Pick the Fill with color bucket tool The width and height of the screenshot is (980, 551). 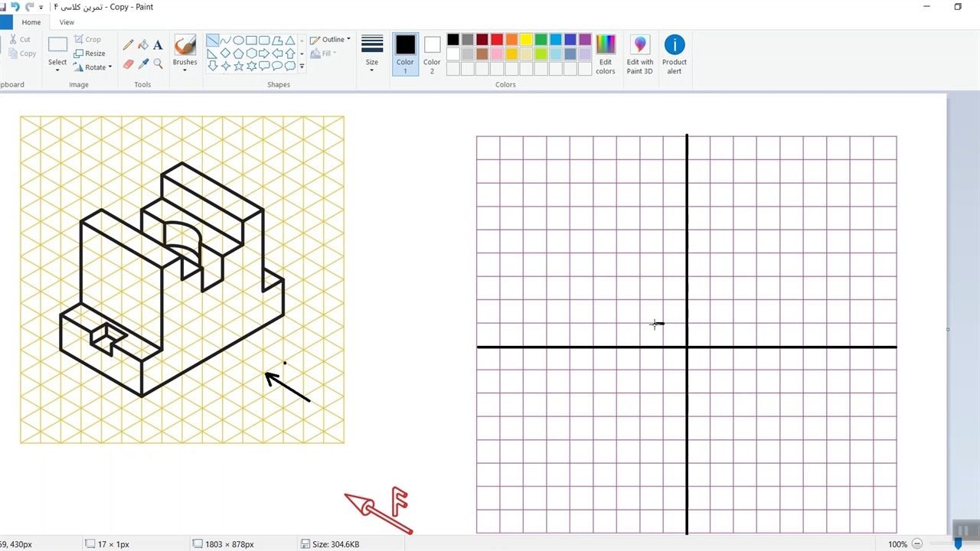143,45
